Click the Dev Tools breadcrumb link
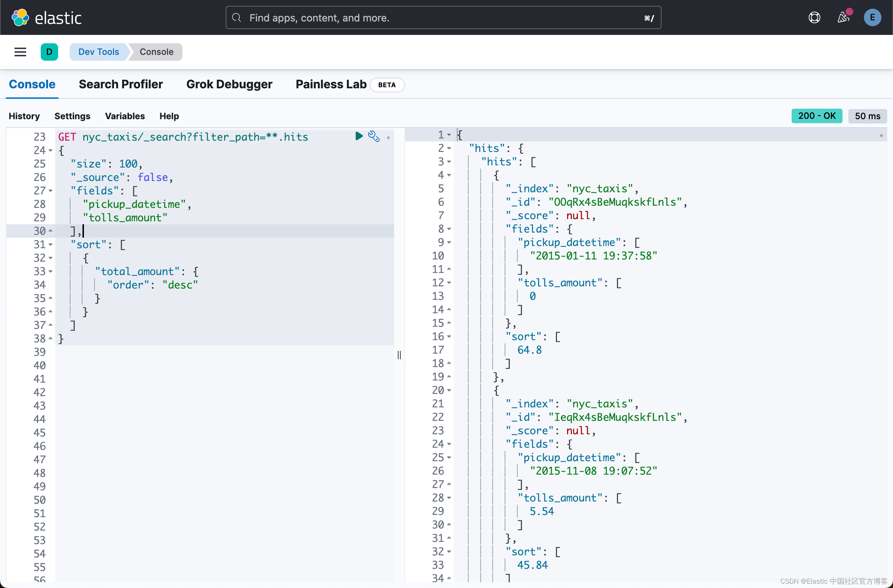Viewport: 893px width, 588px height. pos(98,52)
